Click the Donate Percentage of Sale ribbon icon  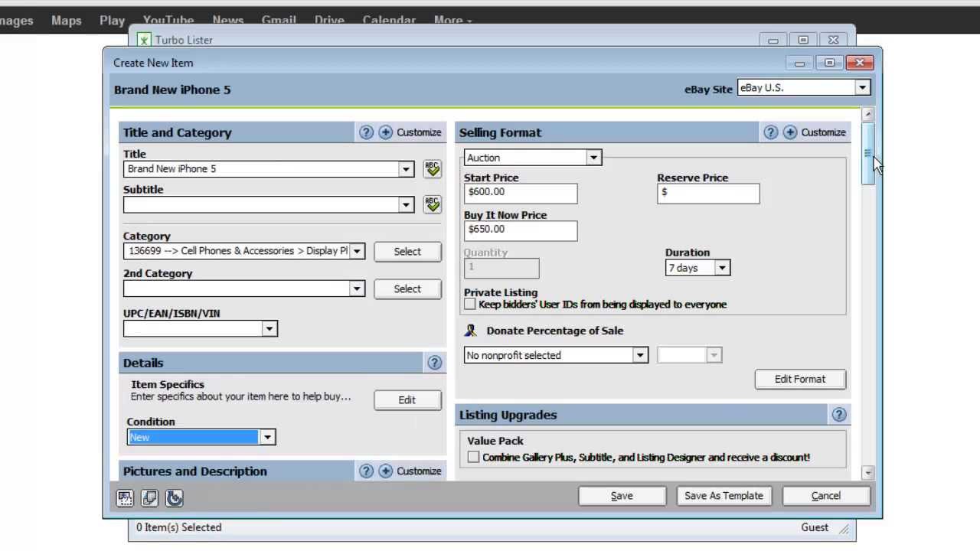click(x=471, y=331)
